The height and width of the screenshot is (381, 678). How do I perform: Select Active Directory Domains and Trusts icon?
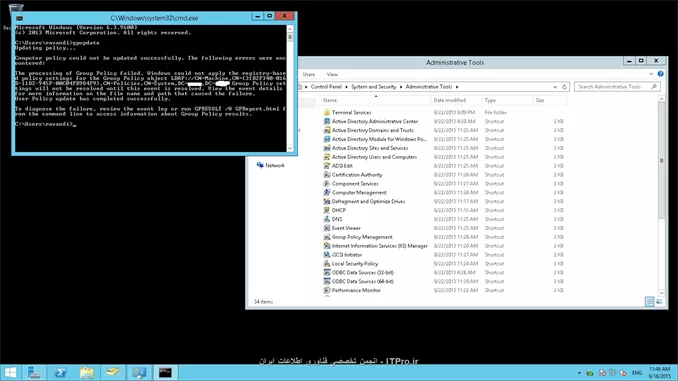point(327,130)
